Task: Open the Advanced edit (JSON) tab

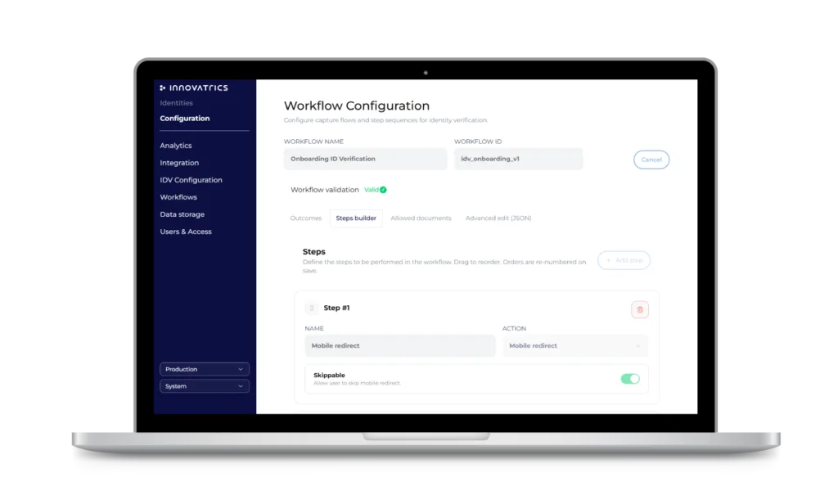Action: click(498, 218)
